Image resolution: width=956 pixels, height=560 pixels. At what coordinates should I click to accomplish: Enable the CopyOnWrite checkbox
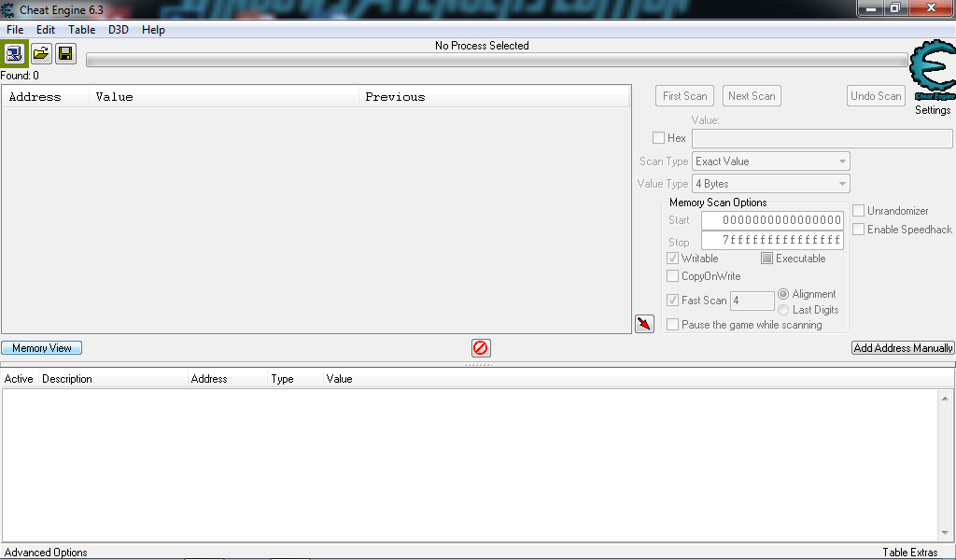[672, 276]
